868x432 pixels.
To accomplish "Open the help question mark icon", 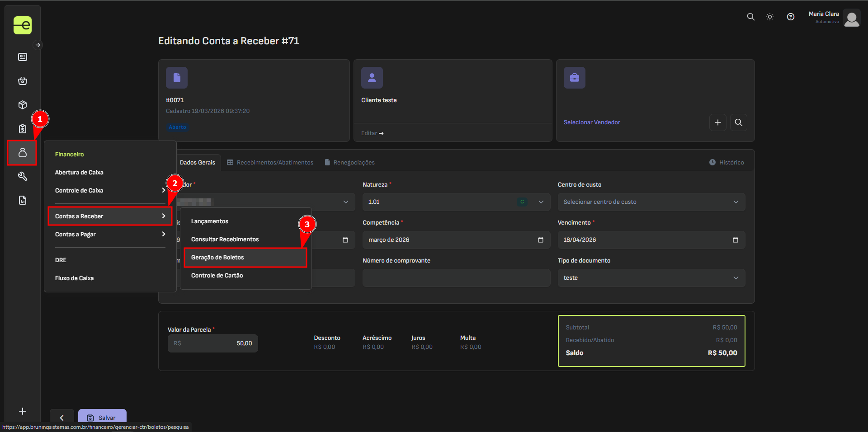I will point(790,17).
